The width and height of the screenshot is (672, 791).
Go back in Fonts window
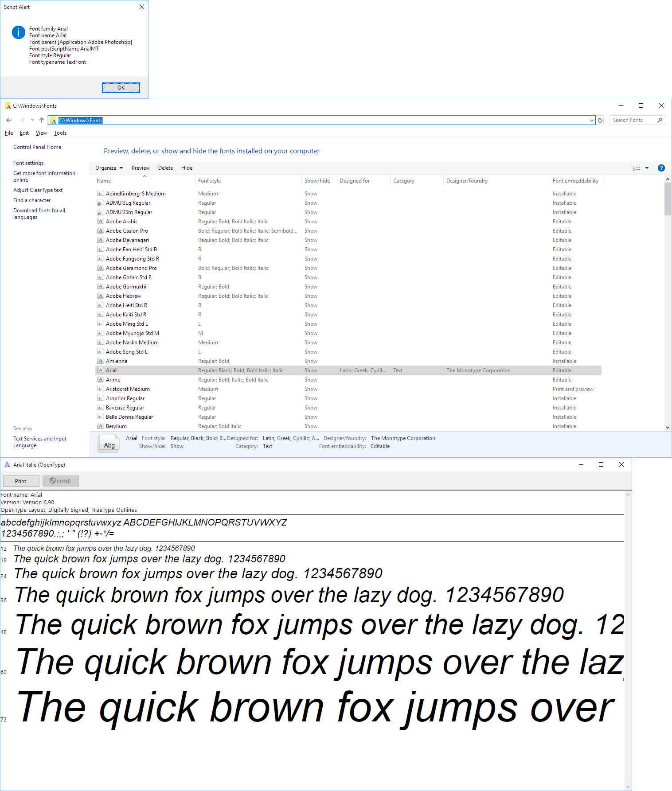tap(9, 120)
